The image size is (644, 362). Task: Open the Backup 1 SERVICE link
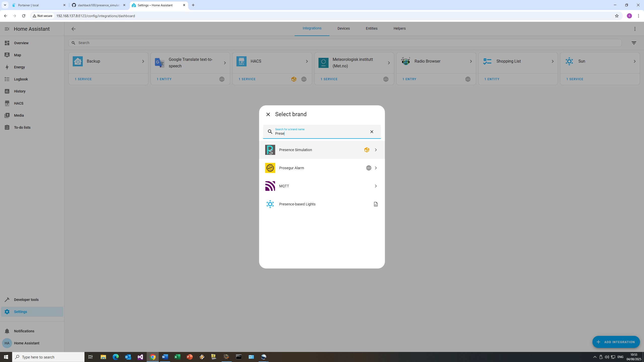pyautogui.click(x=83, y=79)
